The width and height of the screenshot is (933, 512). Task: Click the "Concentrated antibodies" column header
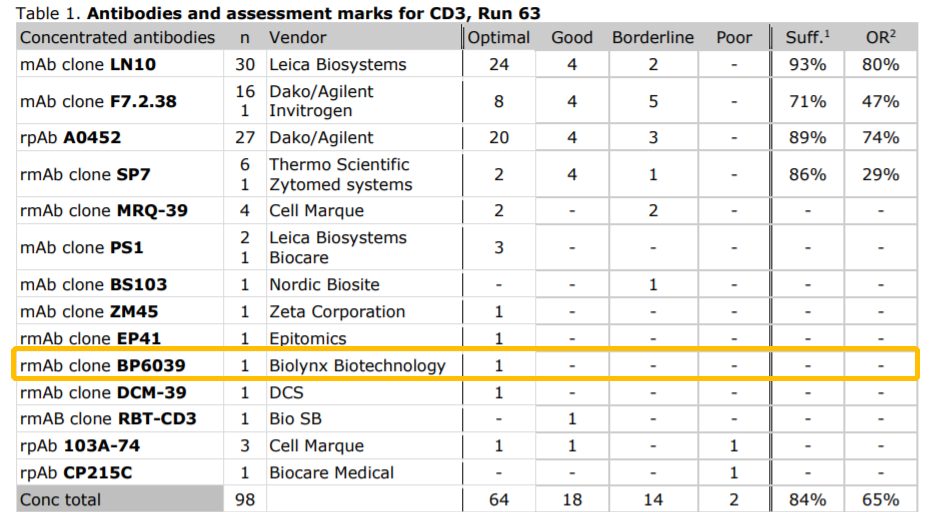click(x=117, y=37)
